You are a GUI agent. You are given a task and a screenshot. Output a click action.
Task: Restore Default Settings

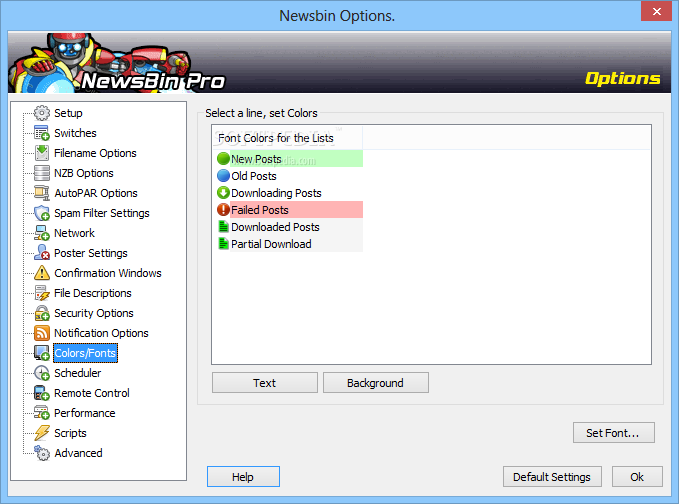(x=552, y=477)
